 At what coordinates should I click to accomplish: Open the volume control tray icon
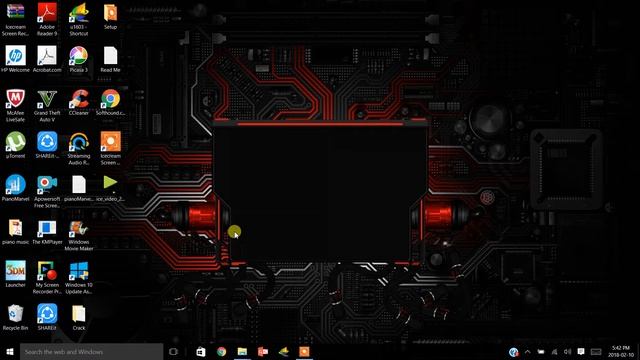567,352
